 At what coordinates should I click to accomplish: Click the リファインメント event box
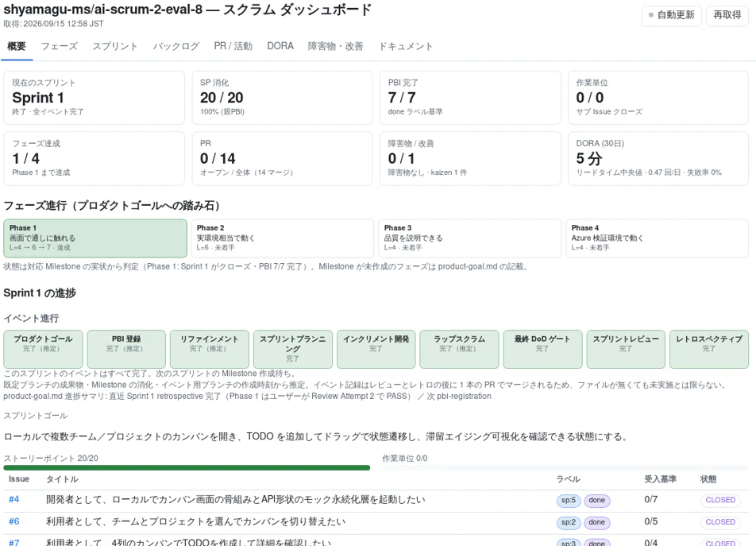tap(210, 349)
